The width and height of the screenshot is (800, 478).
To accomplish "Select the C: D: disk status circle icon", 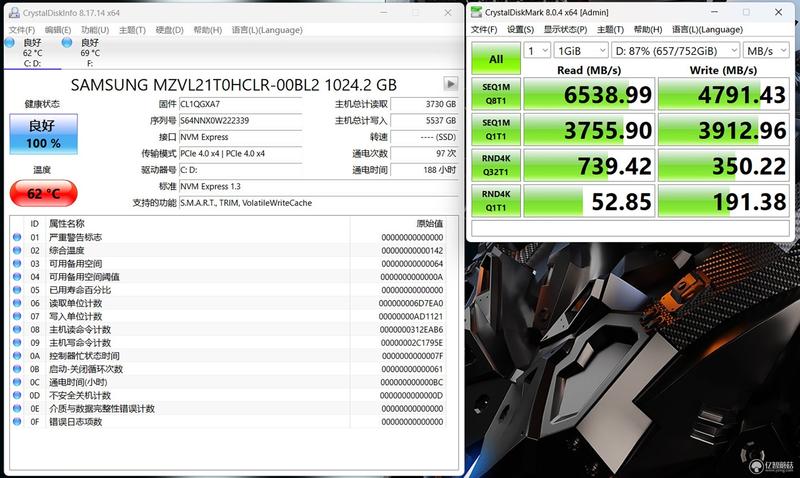I will tap(10, 43).
